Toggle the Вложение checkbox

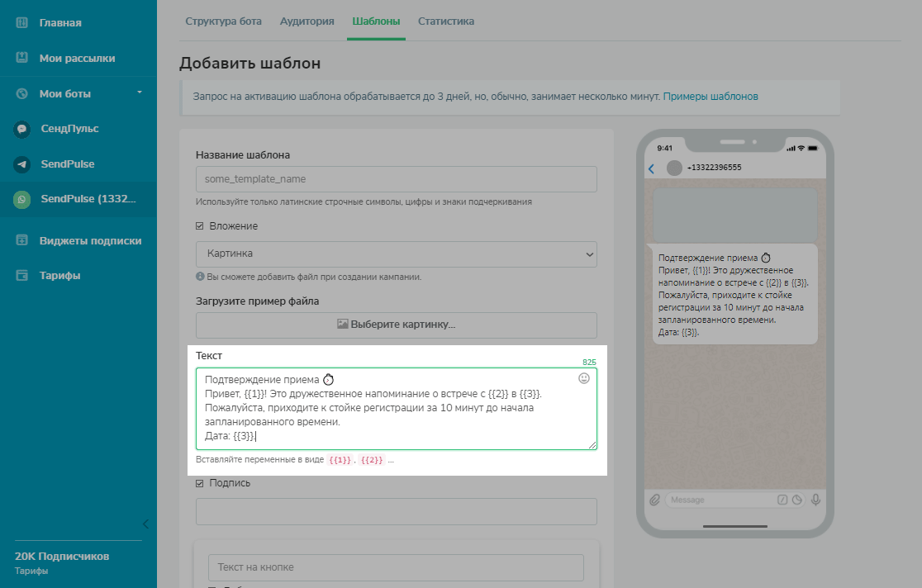tap(200, 226)
